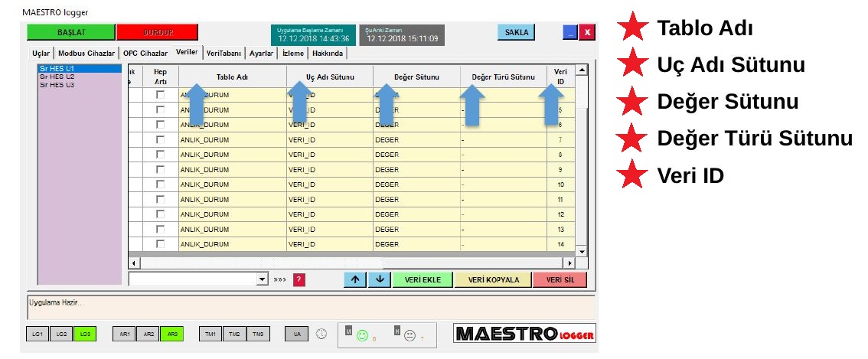The width and height of the screenshot is (868, 359).
Task: Toggle TM1 indicator button
Action: click(210, 334)
